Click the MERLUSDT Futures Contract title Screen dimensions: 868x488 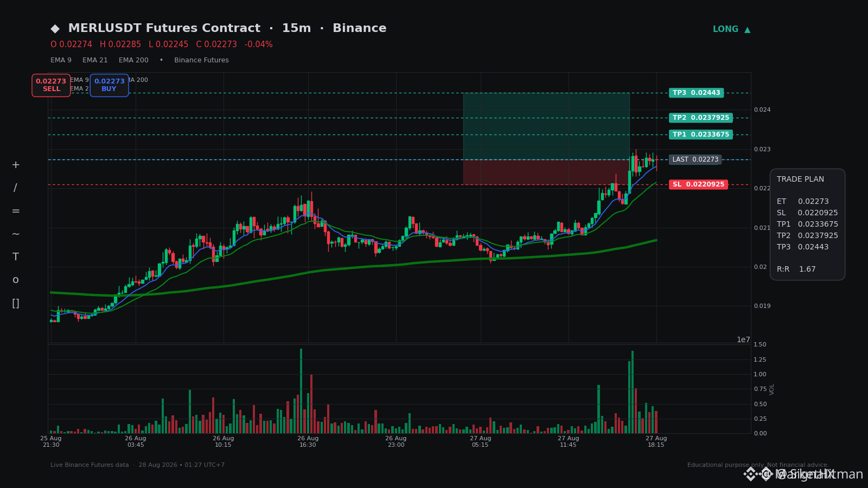click(164, 28)
